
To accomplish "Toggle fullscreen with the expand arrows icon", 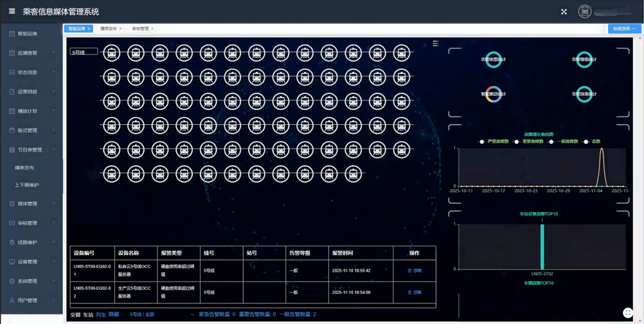I will tap(564, 12).
